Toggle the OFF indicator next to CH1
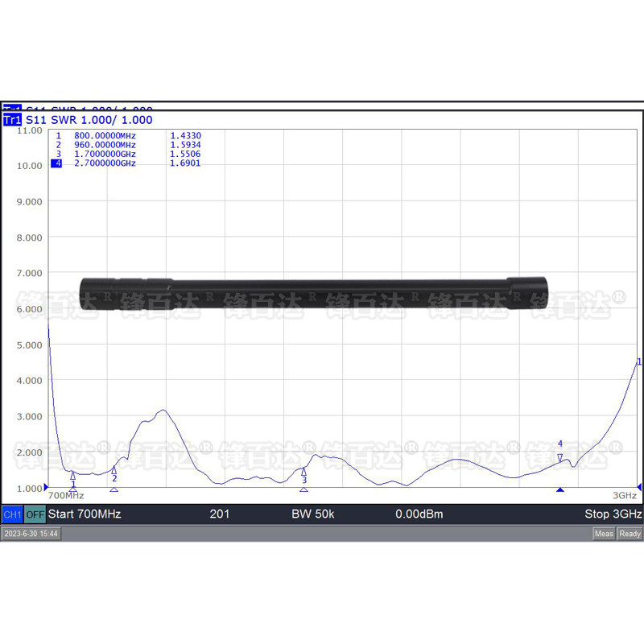 click(35, 514)
